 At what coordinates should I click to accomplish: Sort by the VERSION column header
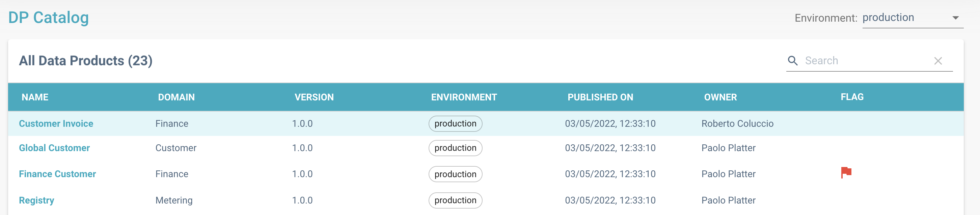click(x=314, y=97)
